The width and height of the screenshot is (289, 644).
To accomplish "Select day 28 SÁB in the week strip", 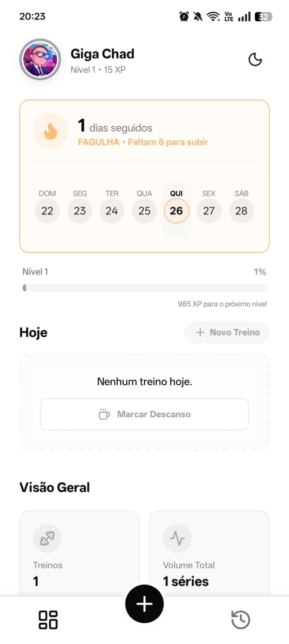I will coord(242,211).
